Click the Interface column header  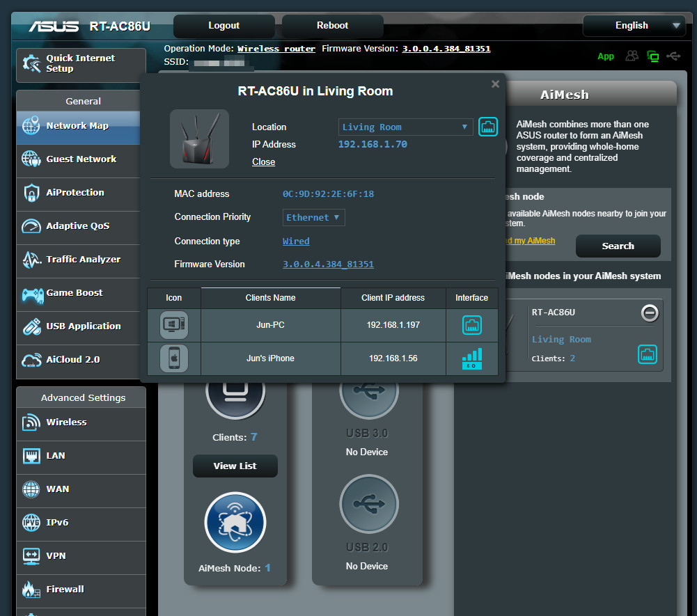[471, 298]
